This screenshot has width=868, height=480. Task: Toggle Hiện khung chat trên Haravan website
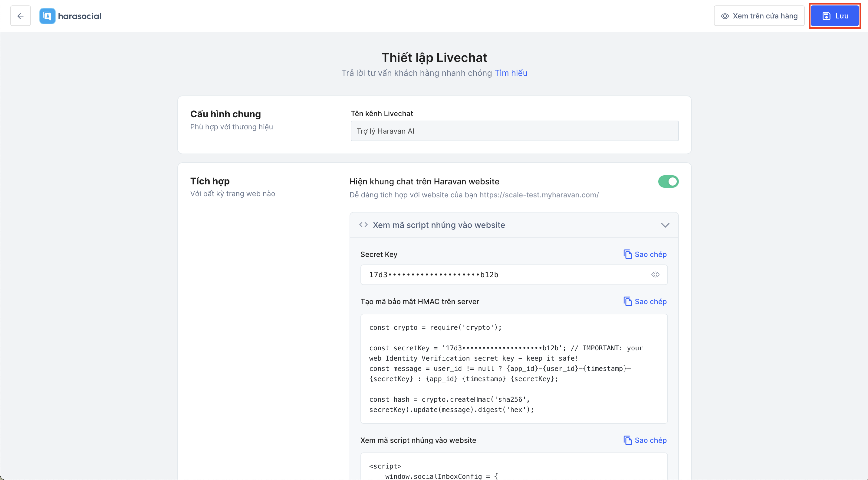point(668,181)
